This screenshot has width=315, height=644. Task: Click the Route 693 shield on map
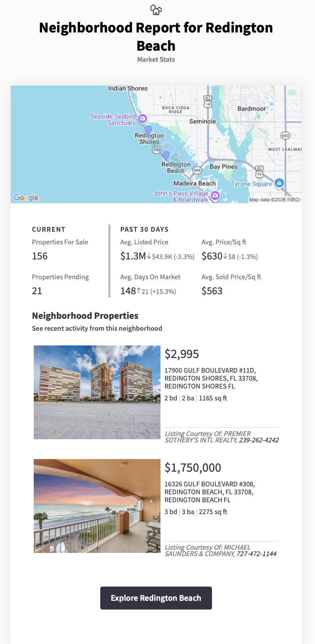(285, 135)
